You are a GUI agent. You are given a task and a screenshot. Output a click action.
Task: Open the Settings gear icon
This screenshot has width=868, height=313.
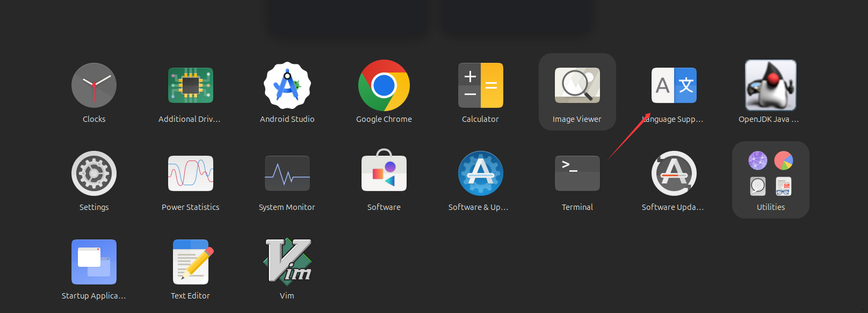pyautogui.click(x=94, y=174)
